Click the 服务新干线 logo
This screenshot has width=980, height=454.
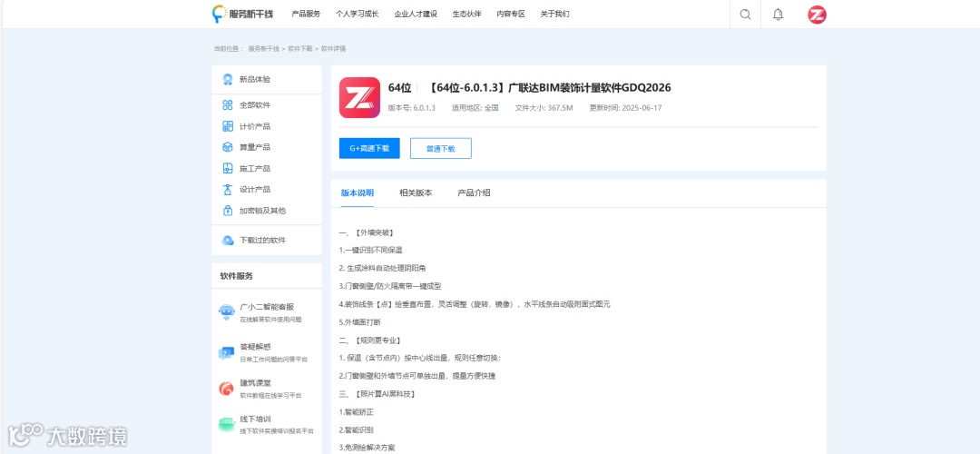point(243,14)
